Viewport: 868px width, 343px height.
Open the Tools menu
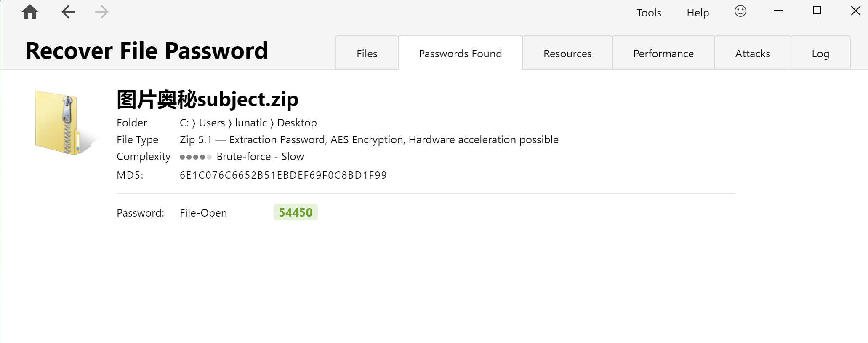[x=649, y=13]
